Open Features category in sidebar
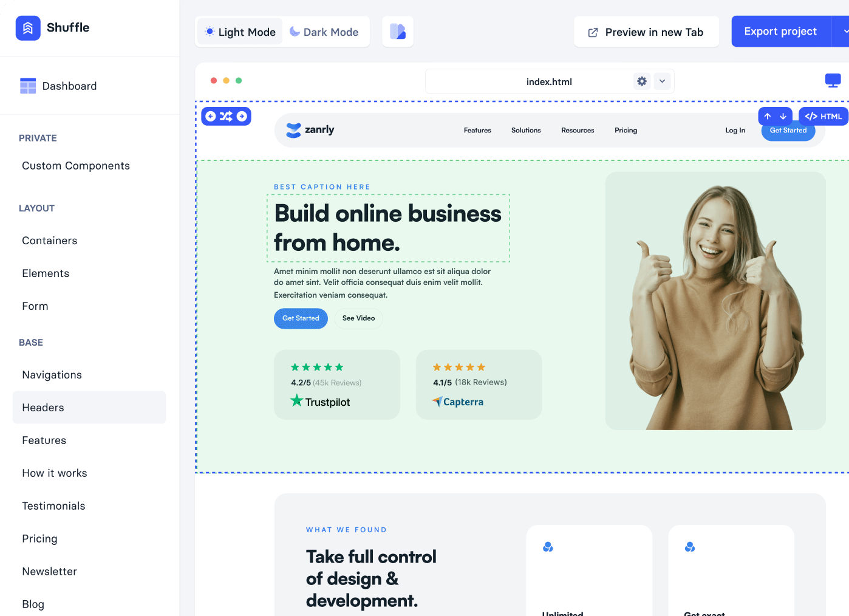 click(44, 440)
